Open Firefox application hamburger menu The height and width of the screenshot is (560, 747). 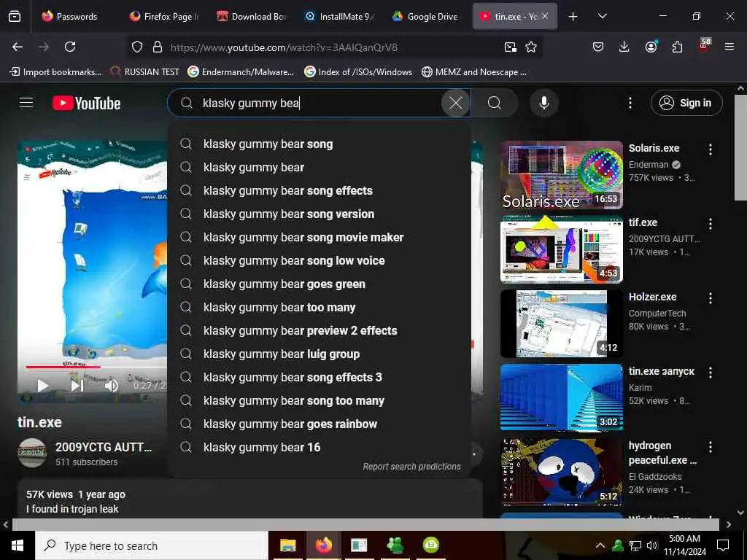(729, 47)
